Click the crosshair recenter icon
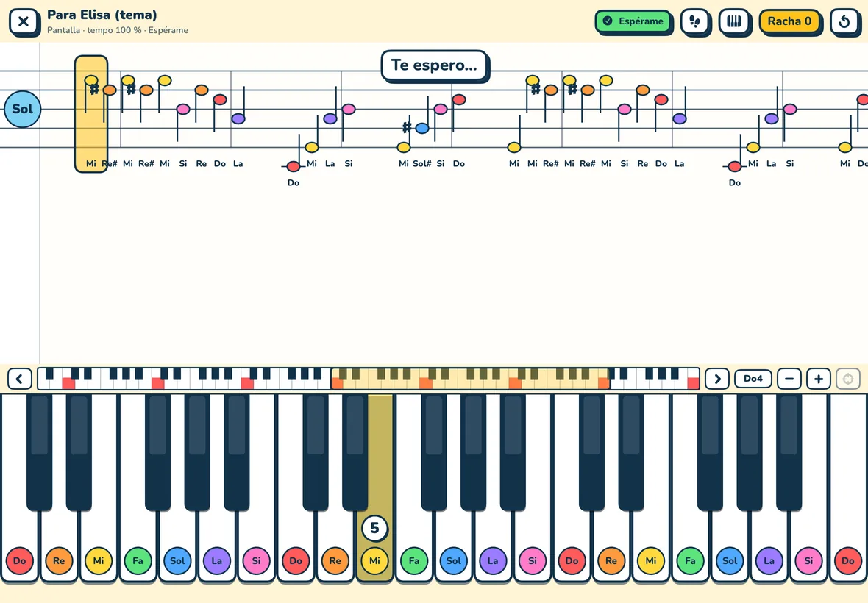 [848, 379]
